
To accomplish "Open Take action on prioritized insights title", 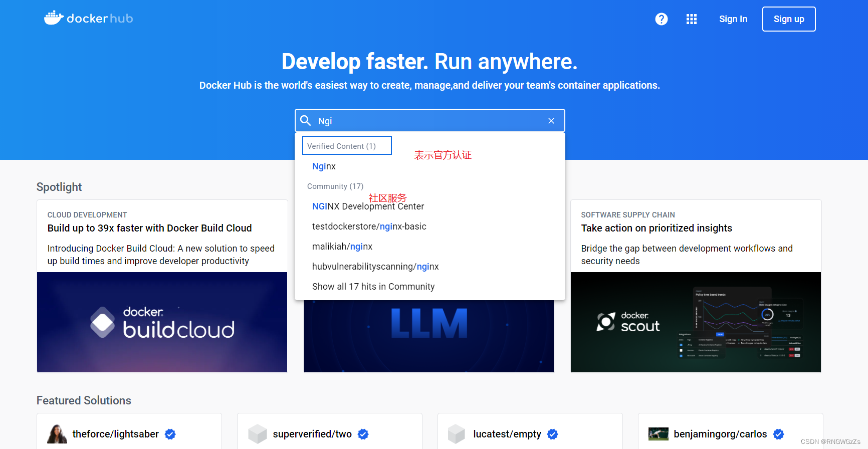I will point(657,228).
